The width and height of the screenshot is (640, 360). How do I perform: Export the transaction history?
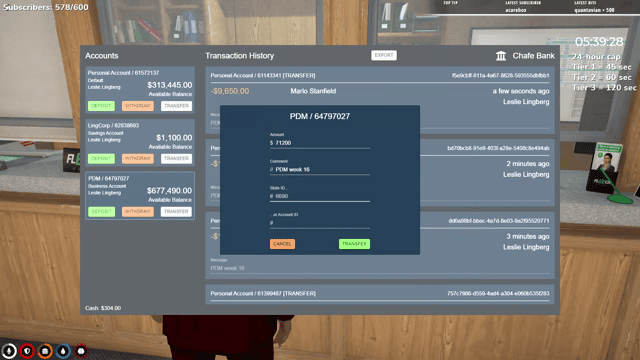pyautogui.click(x=384, y=55)
